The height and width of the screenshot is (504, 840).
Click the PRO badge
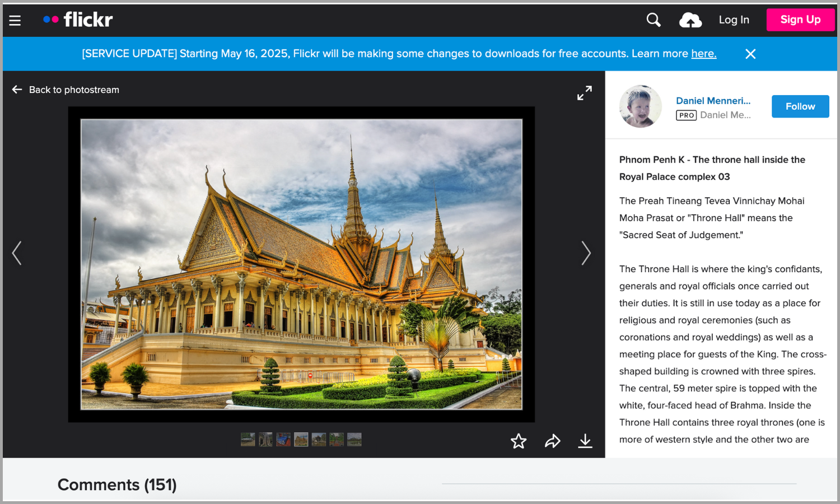click(x=686, y=115)
